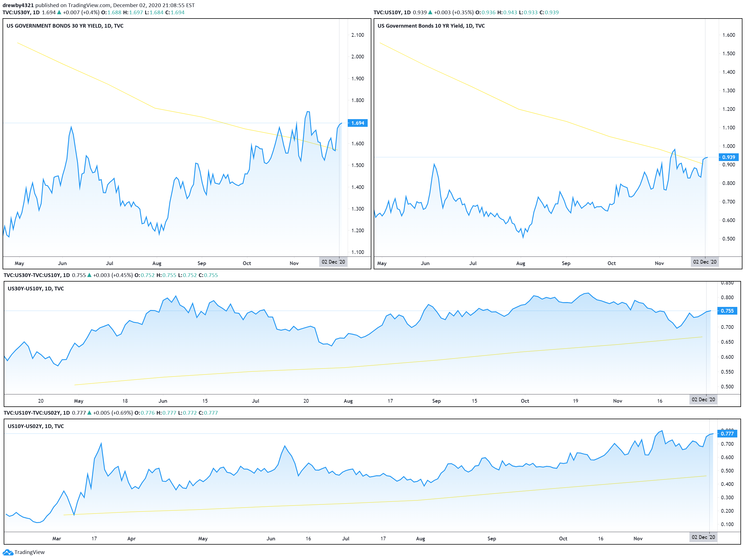Select the 02 Dec '20 date marker on US10Y chart
Screen dimensions: 745x560
pos(705,262)
